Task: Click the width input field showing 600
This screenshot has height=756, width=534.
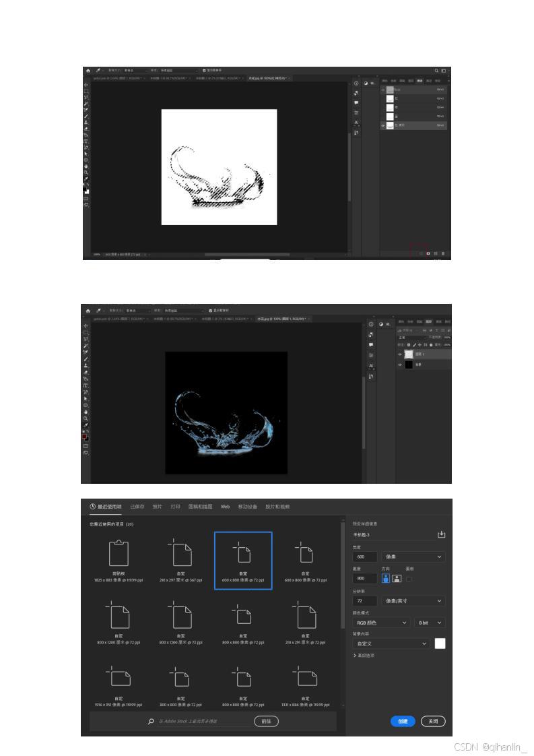Action: coord(365,557)
